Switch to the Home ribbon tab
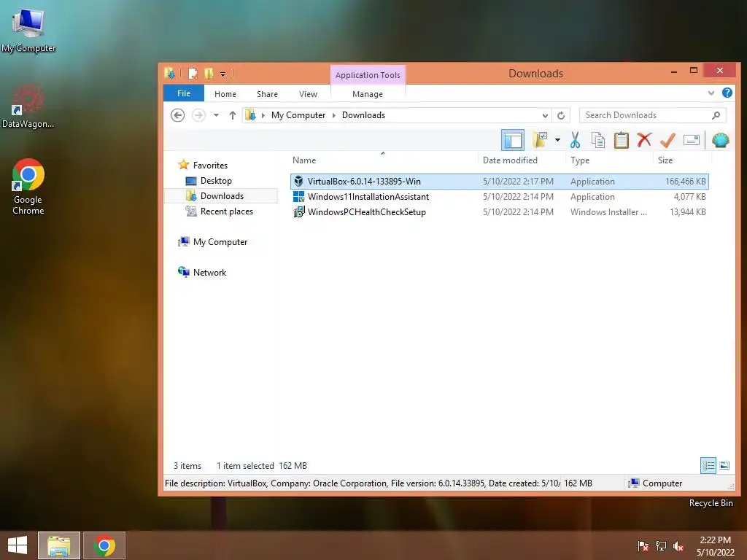Image resolution: width=747 pixels, height=560 pixels. [225, 94]
